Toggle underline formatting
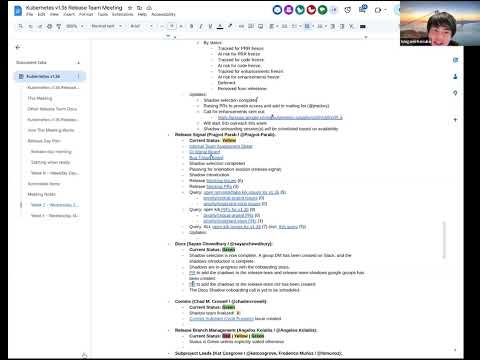This screenshot has width=480, height=360. click(x=210, y=26)
